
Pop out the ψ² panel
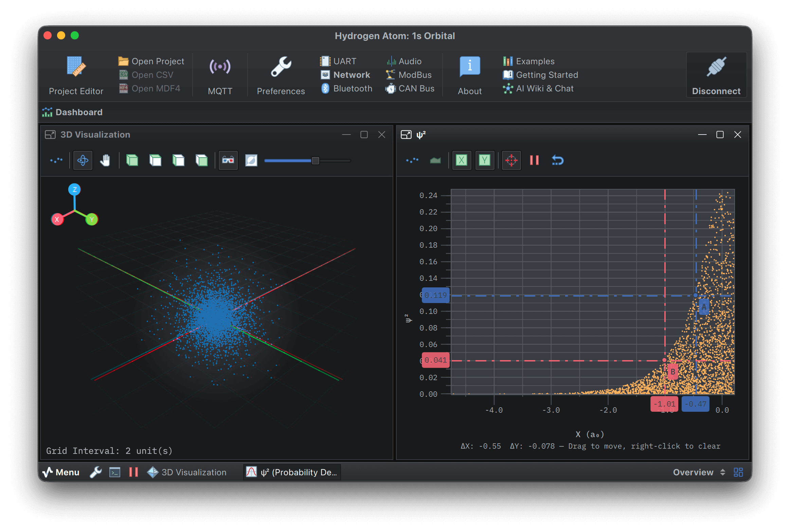point(406,134)
